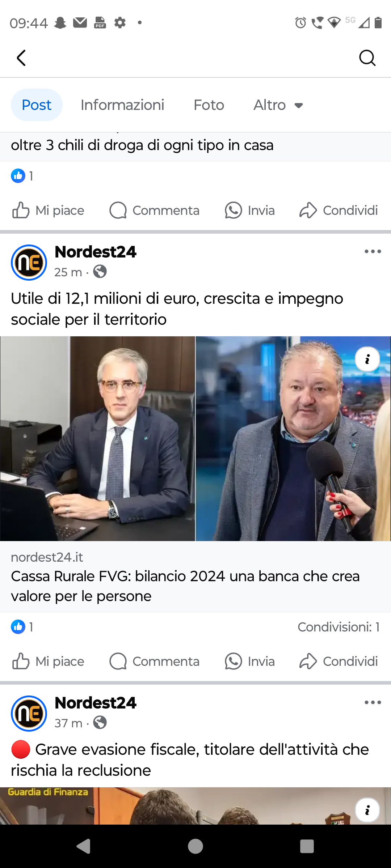Image resolution: width=391 pixels, height=868 pixels.
Task: Open three-dot menu on the Cassa Rurale post
Action: click(x=373, y=251)
